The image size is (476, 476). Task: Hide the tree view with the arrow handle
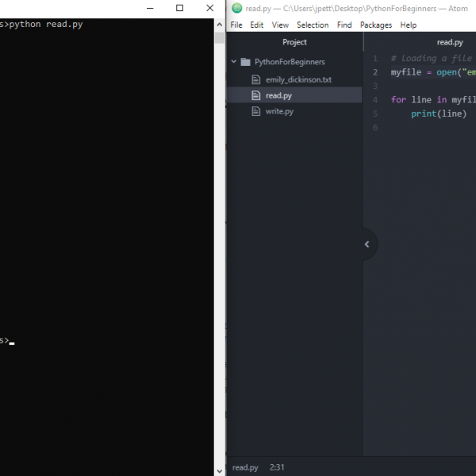[369, 244]
